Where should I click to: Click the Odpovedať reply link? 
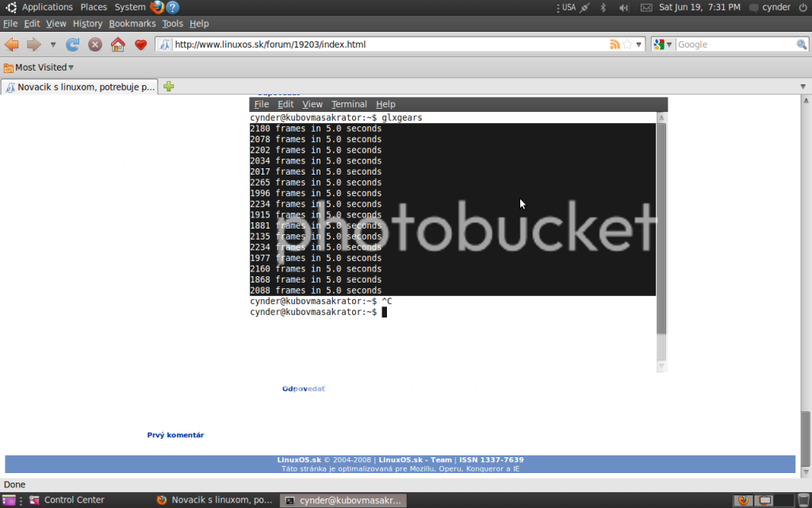303,389
